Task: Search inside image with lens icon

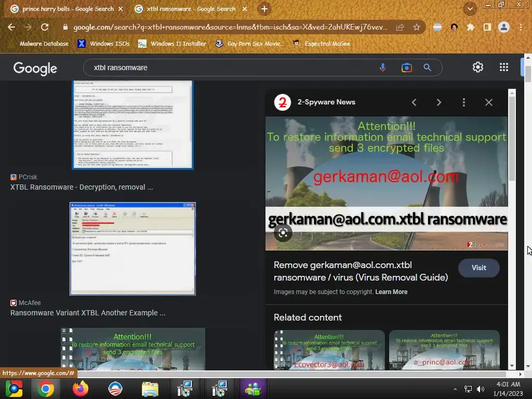Action: tap(283, 233)
